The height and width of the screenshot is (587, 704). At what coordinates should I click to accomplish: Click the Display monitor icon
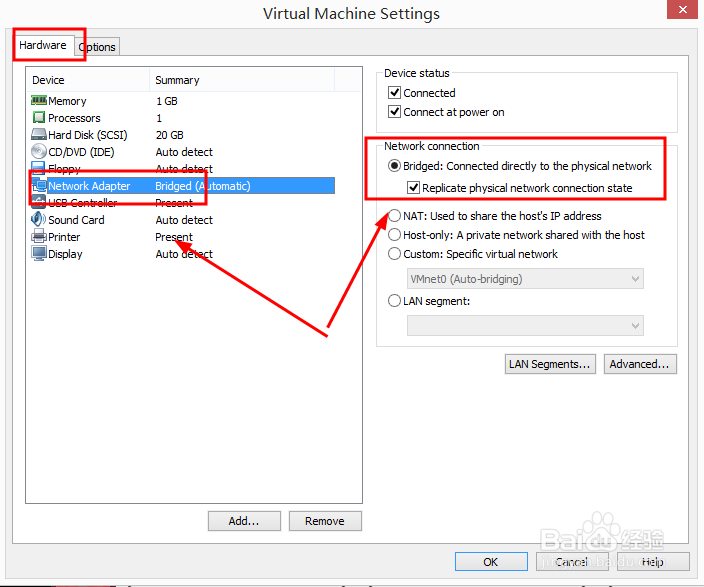[x=39, y=253]
